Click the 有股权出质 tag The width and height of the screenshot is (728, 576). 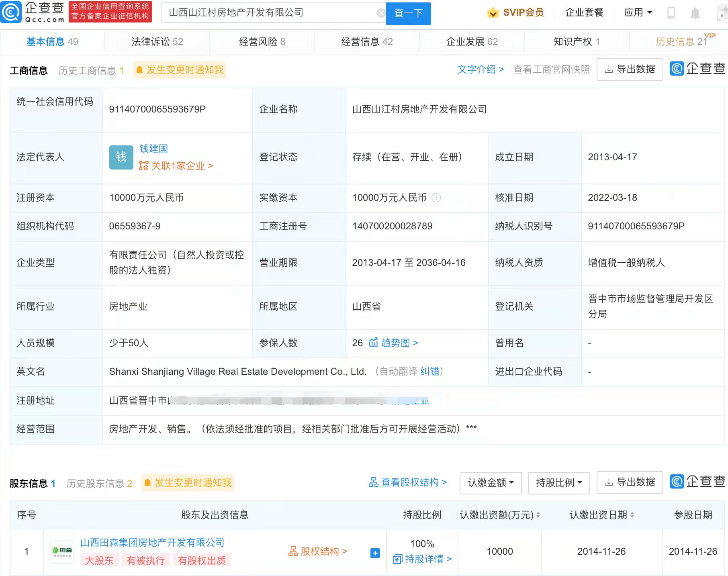tap(202, 560)
